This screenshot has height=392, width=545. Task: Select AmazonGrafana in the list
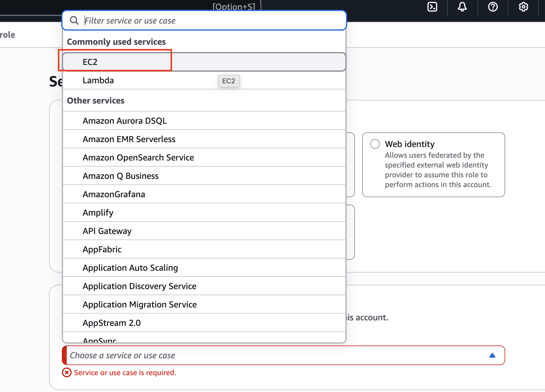click(204, 194)
